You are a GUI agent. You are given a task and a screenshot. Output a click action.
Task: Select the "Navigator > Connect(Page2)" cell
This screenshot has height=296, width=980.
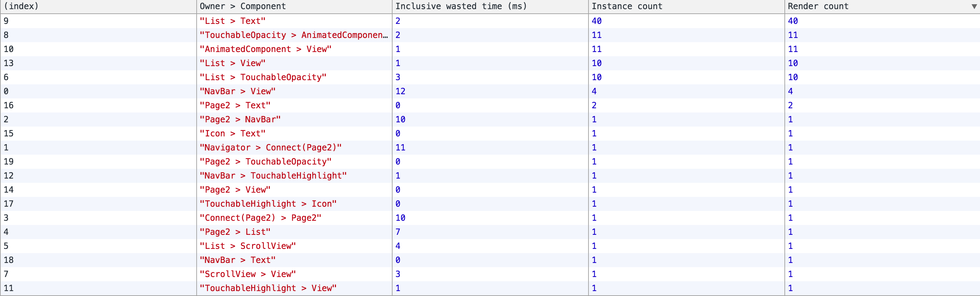click(294, 147)
